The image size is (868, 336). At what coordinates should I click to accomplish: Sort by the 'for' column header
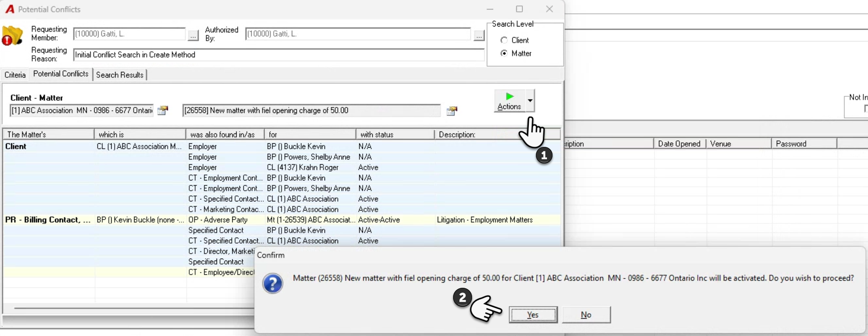[310, 135]
